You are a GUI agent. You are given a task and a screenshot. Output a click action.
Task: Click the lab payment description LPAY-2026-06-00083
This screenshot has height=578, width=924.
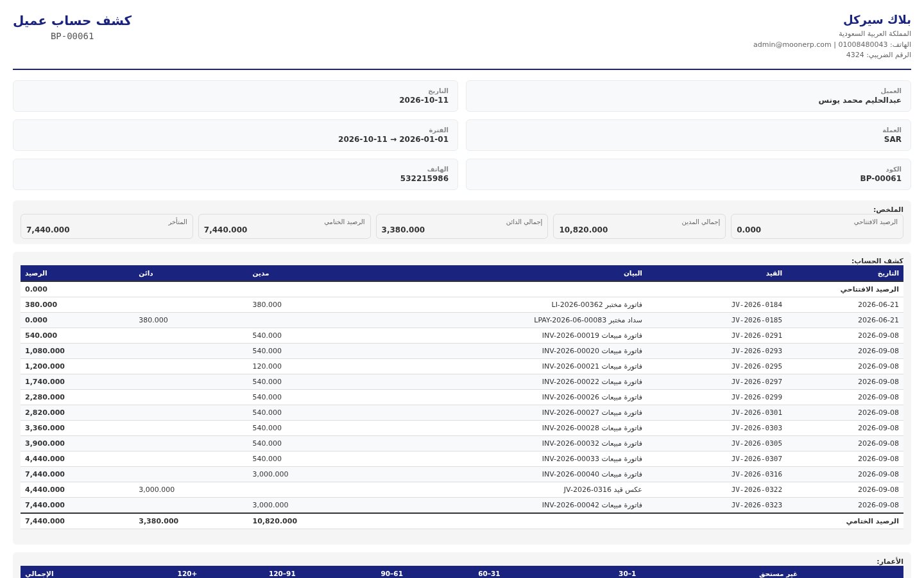[588, 320]
